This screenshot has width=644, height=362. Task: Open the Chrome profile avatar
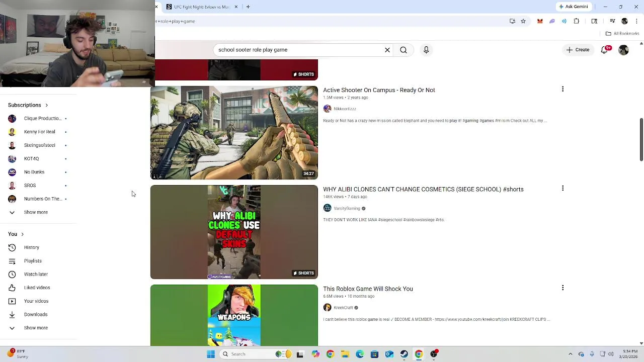point(624,21)
